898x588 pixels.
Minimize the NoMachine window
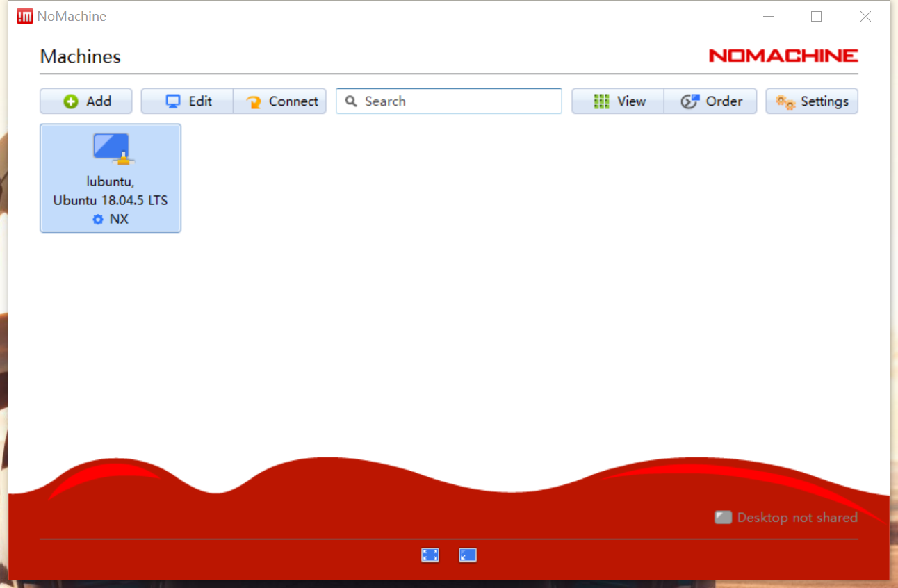769,16
